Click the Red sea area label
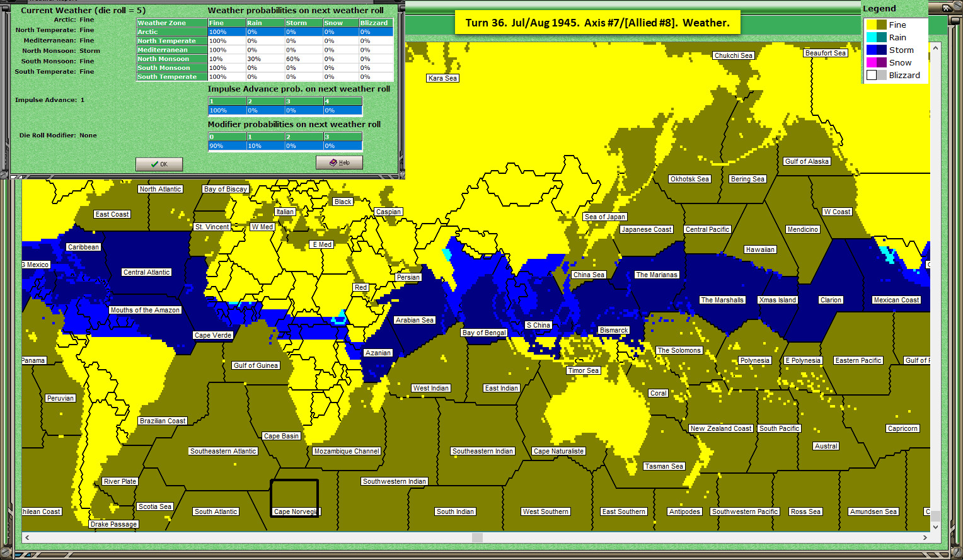The width and height of the screenshot is (963, 560). point(360,287)
